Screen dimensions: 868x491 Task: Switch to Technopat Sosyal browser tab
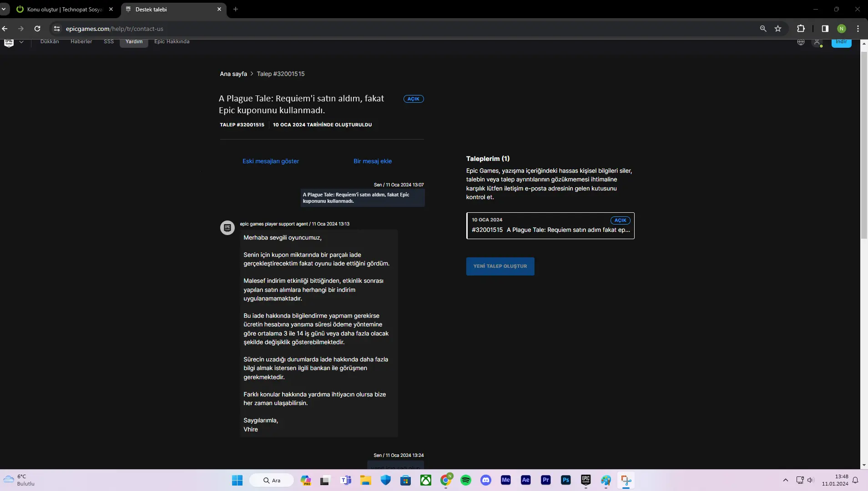pyautogui.click(x=65, y=9)
